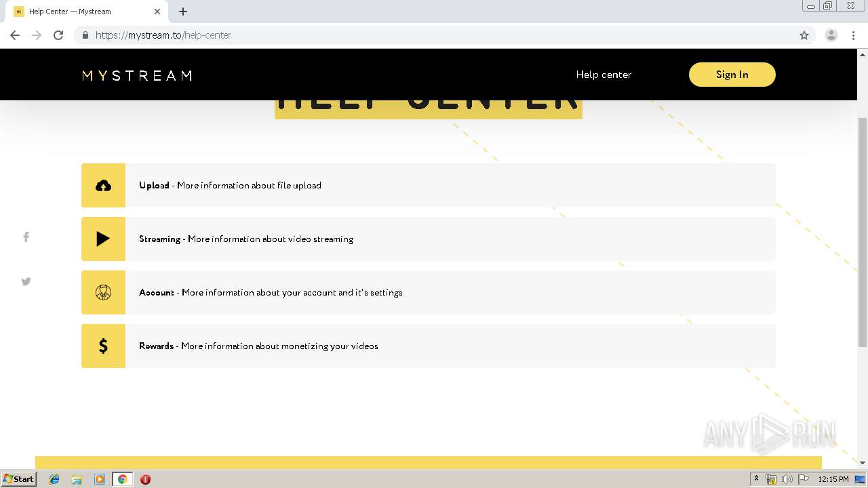Open the Chrome profile avatar
The image size is (868, 488).
pos(831,35)
